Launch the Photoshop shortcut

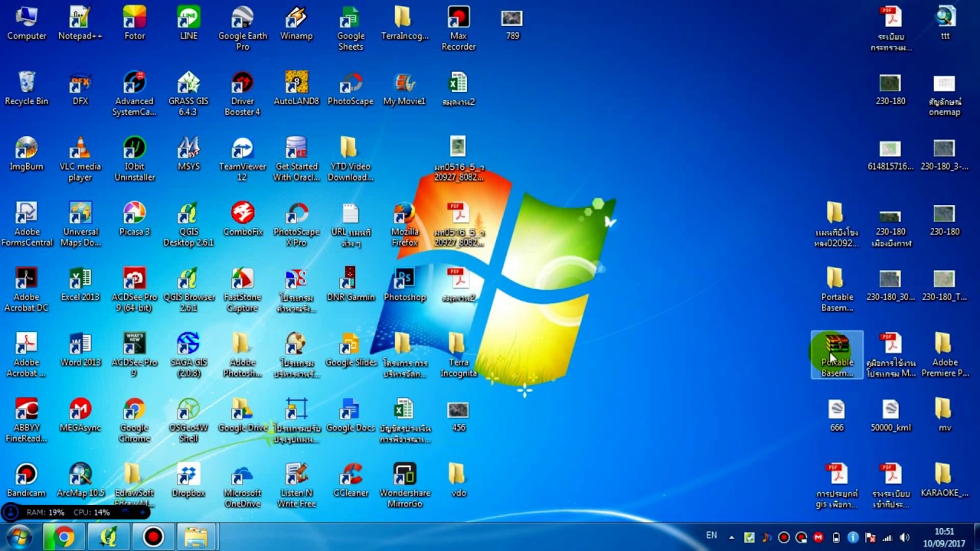tap(404, 284)
